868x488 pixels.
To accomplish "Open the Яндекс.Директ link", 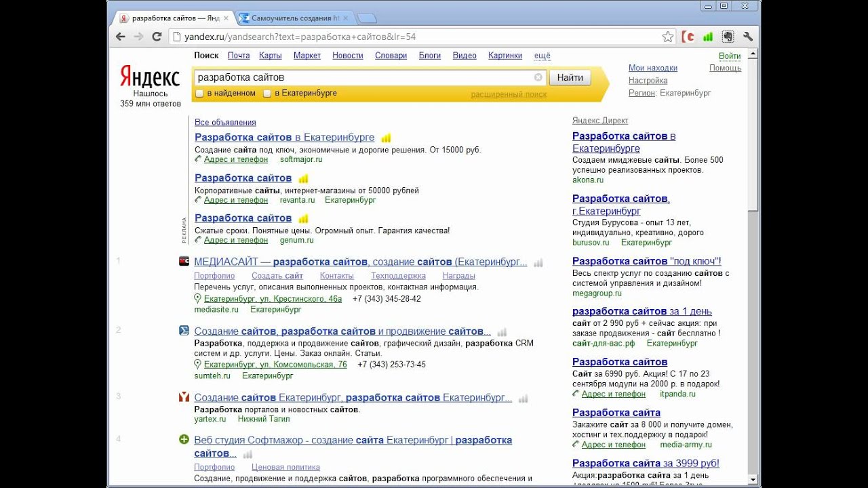I will tap(600, 121).
